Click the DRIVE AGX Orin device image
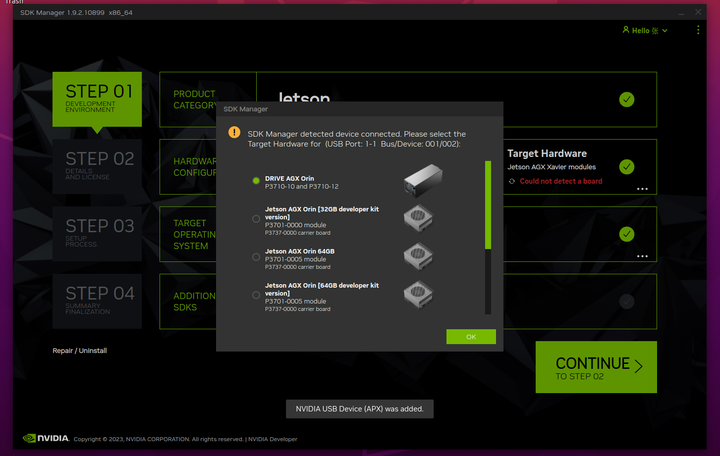The image size is (720, 456). point(423,180)
